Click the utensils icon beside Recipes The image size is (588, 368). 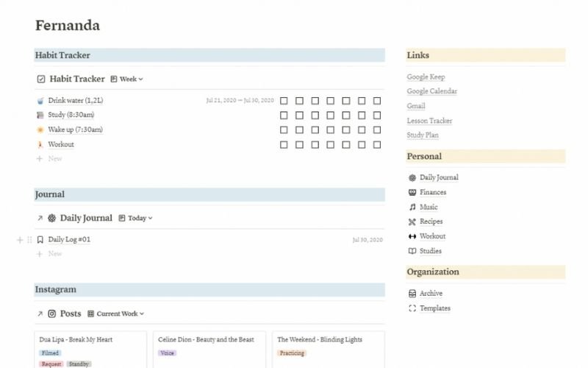[412, 222]
